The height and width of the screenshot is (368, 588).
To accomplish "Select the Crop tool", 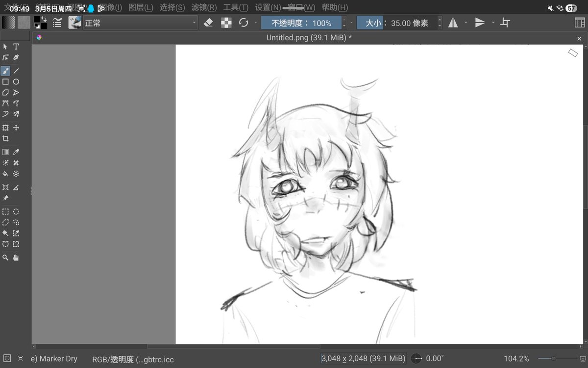I will pyautogui.click(x=5, y=139).
